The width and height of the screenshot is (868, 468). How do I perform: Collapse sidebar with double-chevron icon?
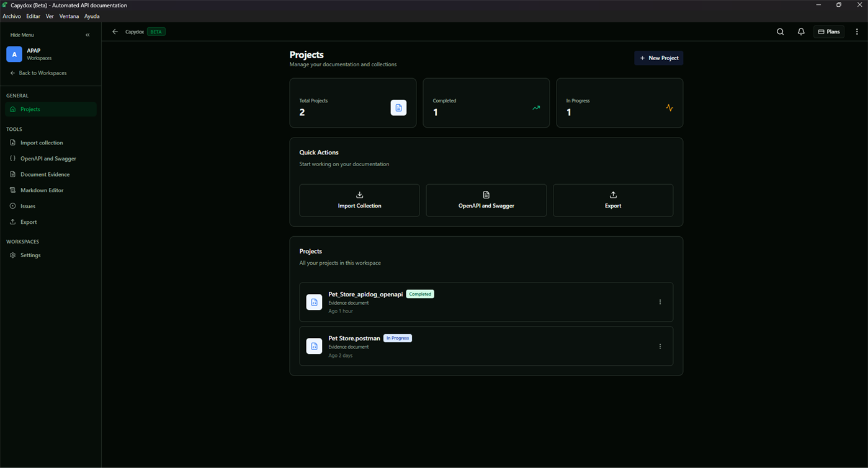[x=87, y=35]
